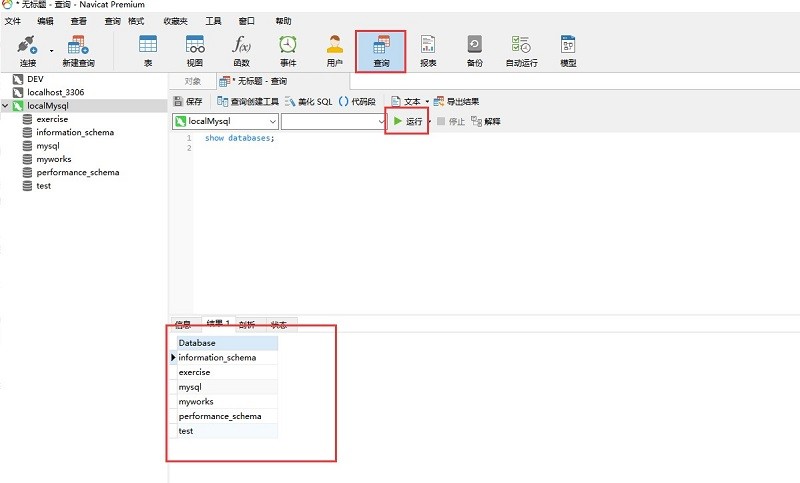800x483 pixels.
Task: Select the Query (查询) toolbar icon
Action: click(381, 51)
